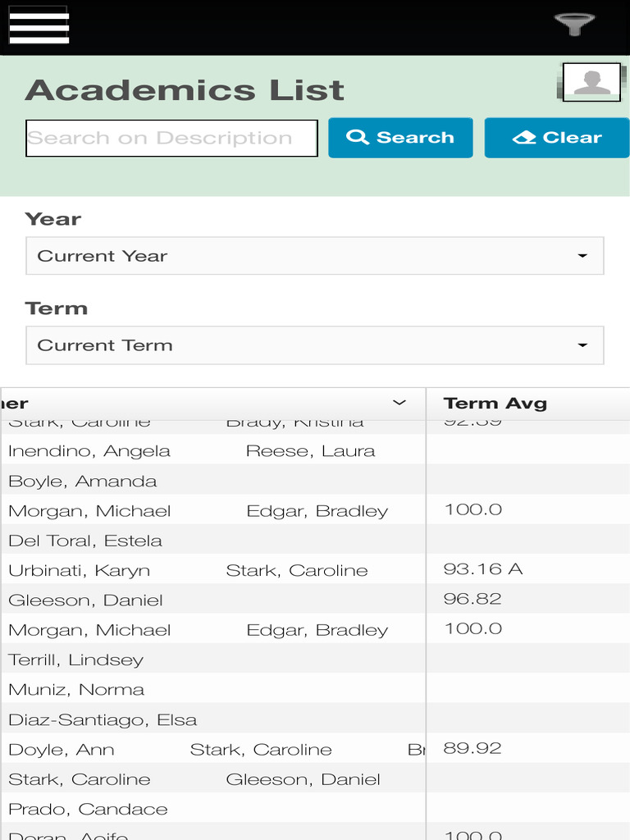The image size is (630, 840).
Task: Click the Prado, Candace row
Action: 88,810
